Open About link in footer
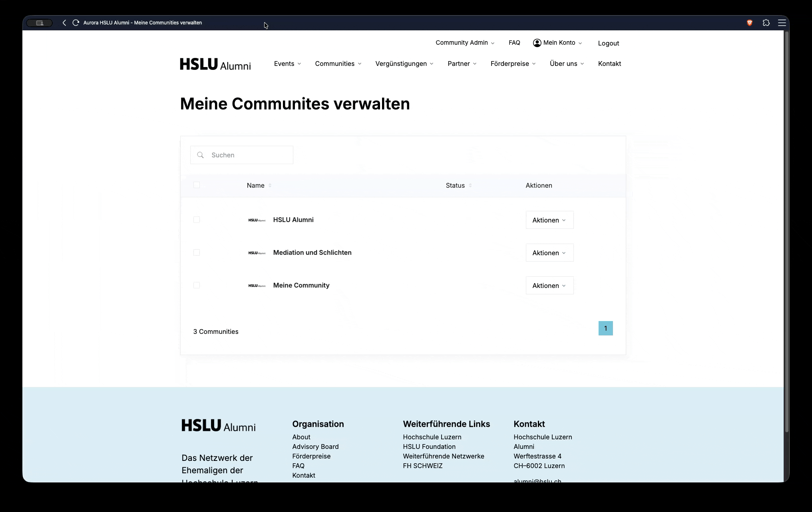 [301, 437]
